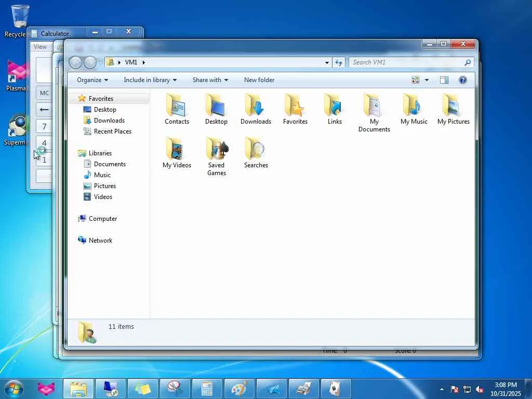532x399 pixels.
Task: Open the Downloads folder in file list
Action: pyautogui.click(x=256, y=109)
